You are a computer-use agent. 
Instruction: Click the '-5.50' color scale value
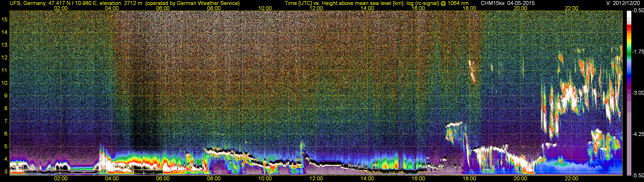pyautogui.click(x=638, y=176)
